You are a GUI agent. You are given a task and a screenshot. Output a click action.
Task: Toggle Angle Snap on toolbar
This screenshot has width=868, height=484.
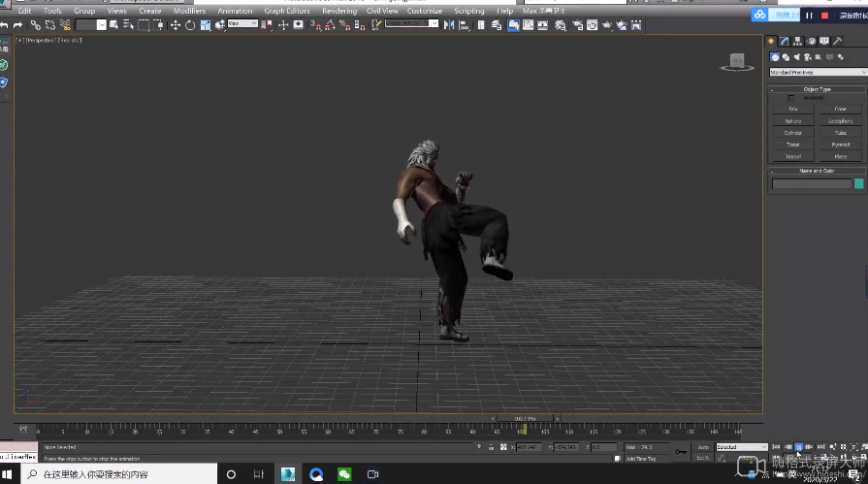coord(331,25)
